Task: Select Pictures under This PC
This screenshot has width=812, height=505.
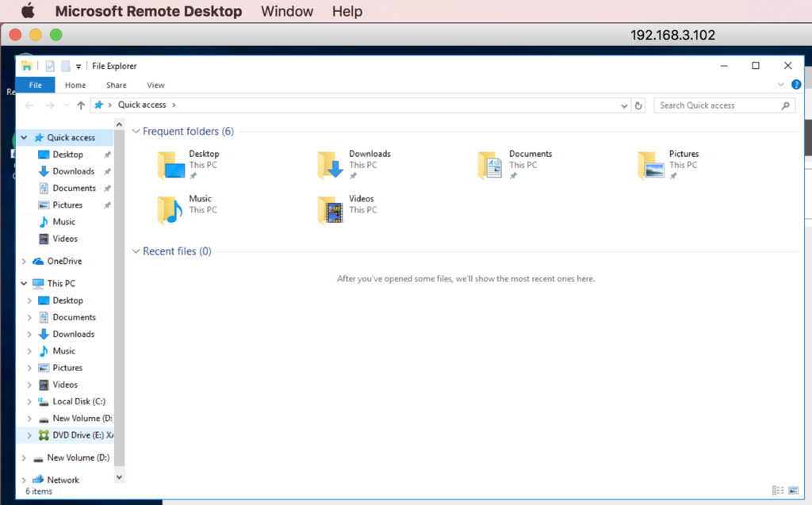Action: pos(67,368)
